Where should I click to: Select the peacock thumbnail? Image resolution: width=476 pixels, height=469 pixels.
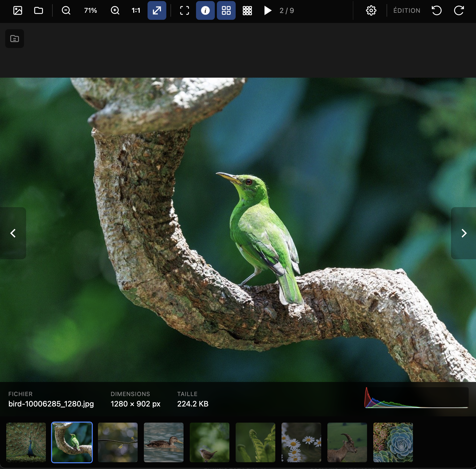tap(26, 442)
